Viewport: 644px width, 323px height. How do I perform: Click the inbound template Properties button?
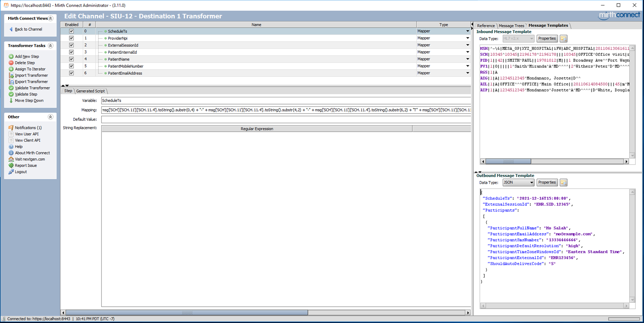(547, 38)
